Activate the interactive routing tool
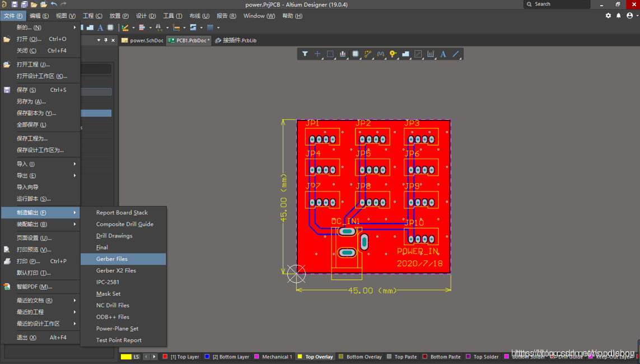The height and width of the screenshot is (364, 640). pyautogui.click(x=368, y=54)
